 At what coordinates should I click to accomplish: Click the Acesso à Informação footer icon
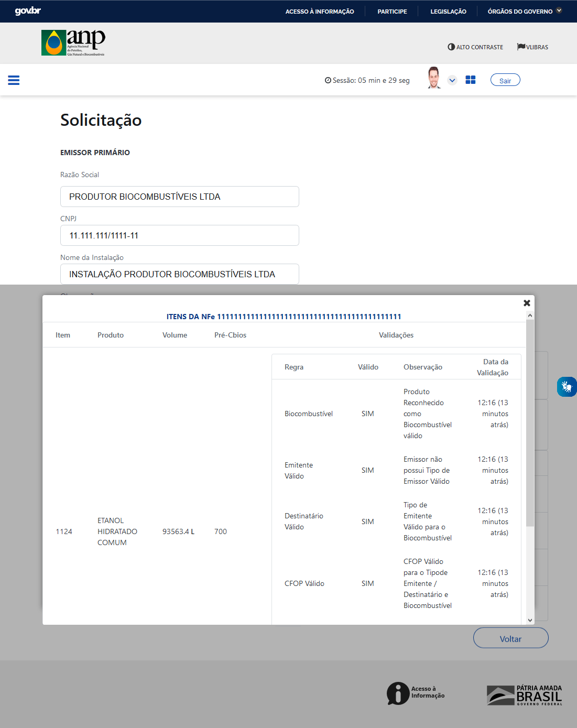[x=416, y=693]
